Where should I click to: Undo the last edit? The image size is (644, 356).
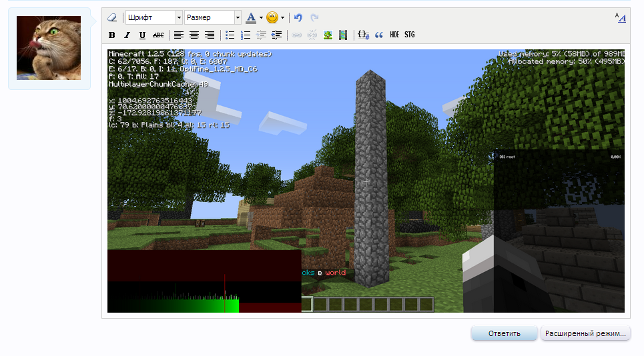298,17
